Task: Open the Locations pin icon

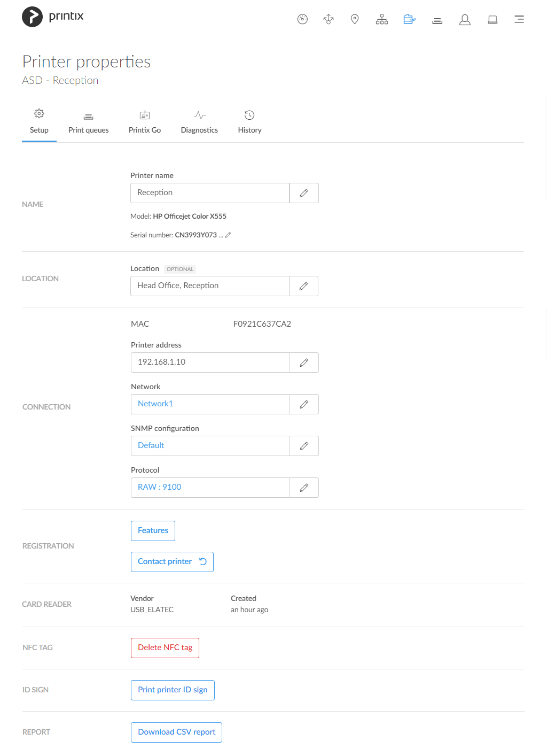Action: point(355,20)
